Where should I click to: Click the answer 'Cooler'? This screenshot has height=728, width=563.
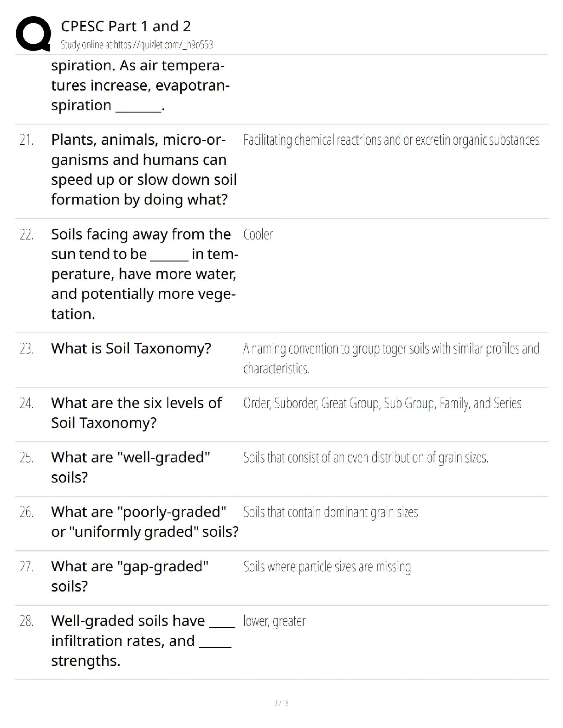(x=258, y=234)
